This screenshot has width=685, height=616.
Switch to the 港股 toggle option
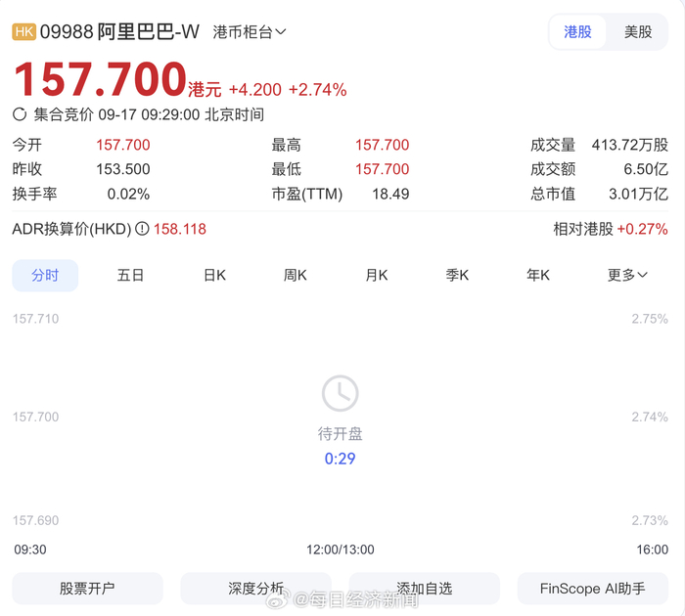click(x=577, y=32)
